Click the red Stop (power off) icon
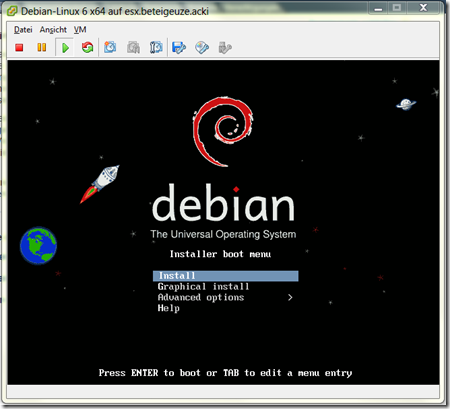Viewport: 450px width, 409px height. (x=19, y=48)
